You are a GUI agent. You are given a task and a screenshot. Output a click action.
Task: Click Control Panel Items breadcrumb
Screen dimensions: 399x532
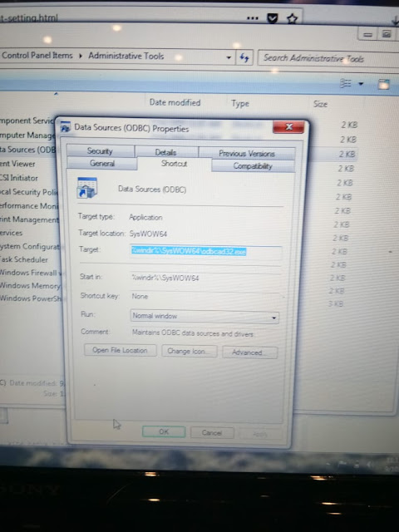(x=37, y=55)
